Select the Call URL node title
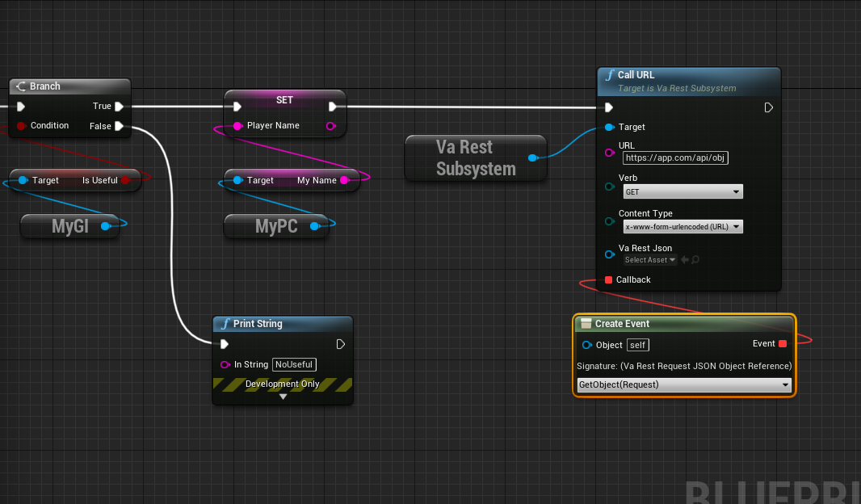The image size is (861, 504). [x=636, y=75]
